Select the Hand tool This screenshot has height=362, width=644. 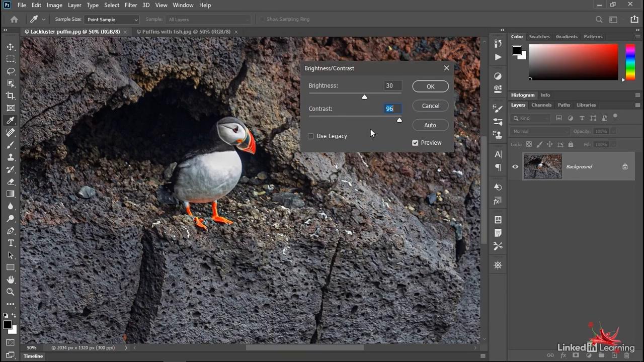click(x=11, y=280)
